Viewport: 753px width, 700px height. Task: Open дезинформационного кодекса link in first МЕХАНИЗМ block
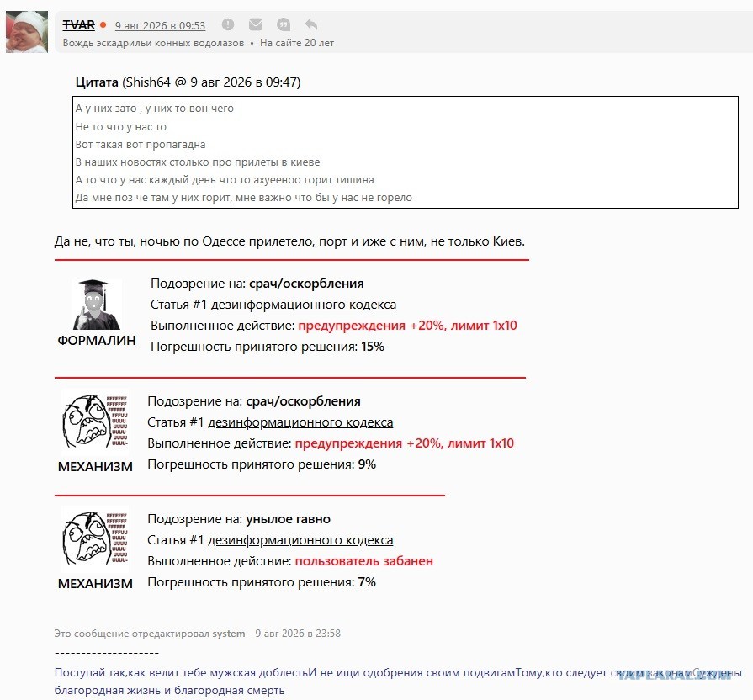pyautogui.click(x=300, y=422)
